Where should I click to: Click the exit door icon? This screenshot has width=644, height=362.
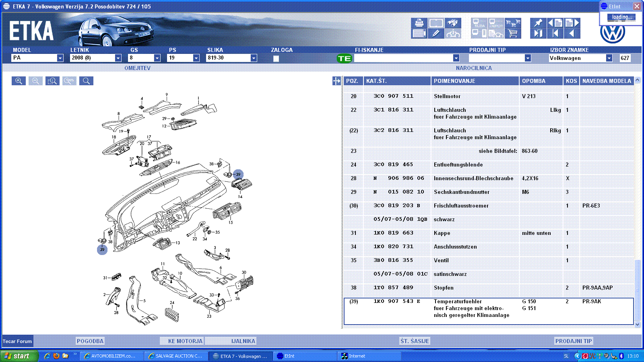[538, 33]
